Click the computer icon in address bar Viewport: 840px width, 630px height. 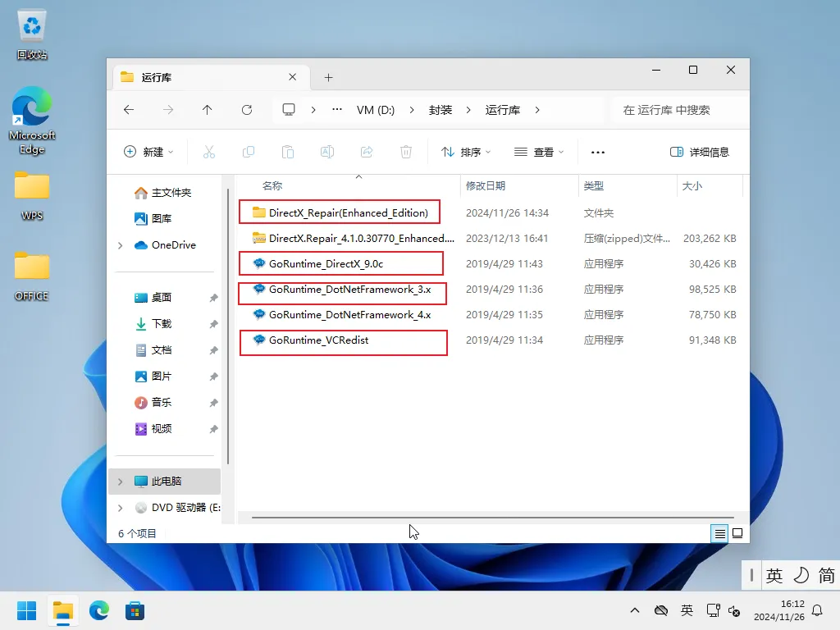[289, 110]
